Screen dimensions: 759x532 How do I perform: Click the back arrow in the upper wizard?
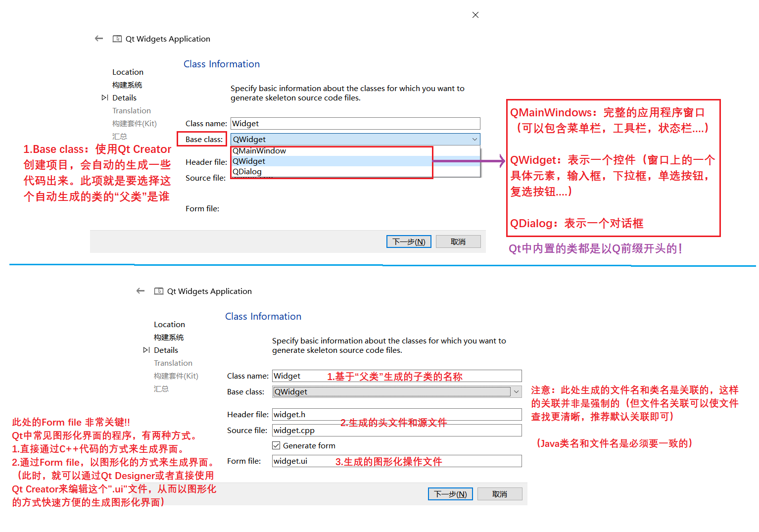pos(99,39)
